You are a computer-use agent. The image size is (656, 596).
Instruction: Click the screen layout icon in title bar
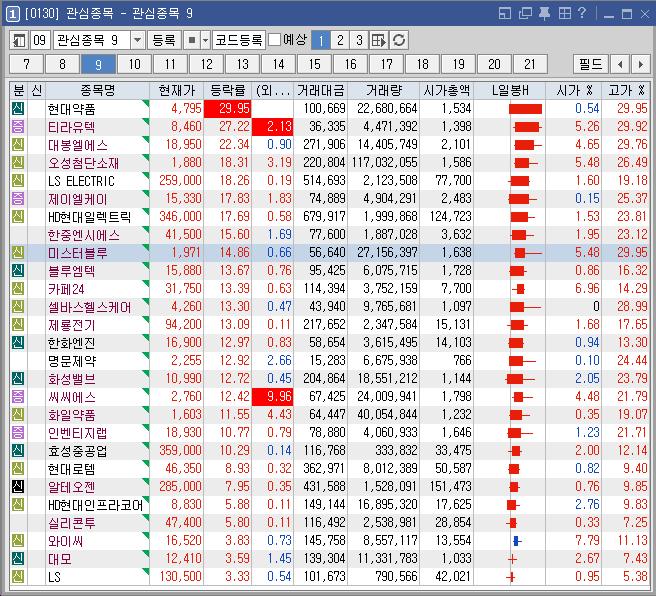pyautogui.click(x=505, y=13)
